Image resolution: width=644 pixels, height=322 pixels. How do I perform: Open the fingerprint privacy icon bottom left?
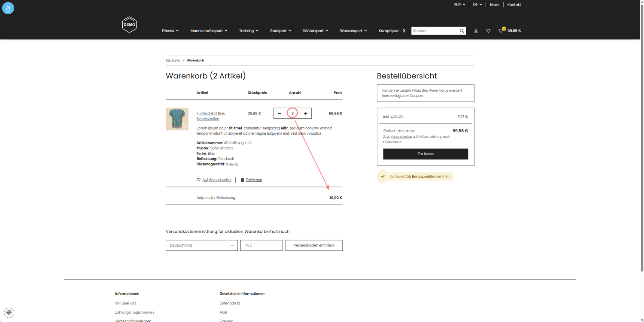(9, 313)
